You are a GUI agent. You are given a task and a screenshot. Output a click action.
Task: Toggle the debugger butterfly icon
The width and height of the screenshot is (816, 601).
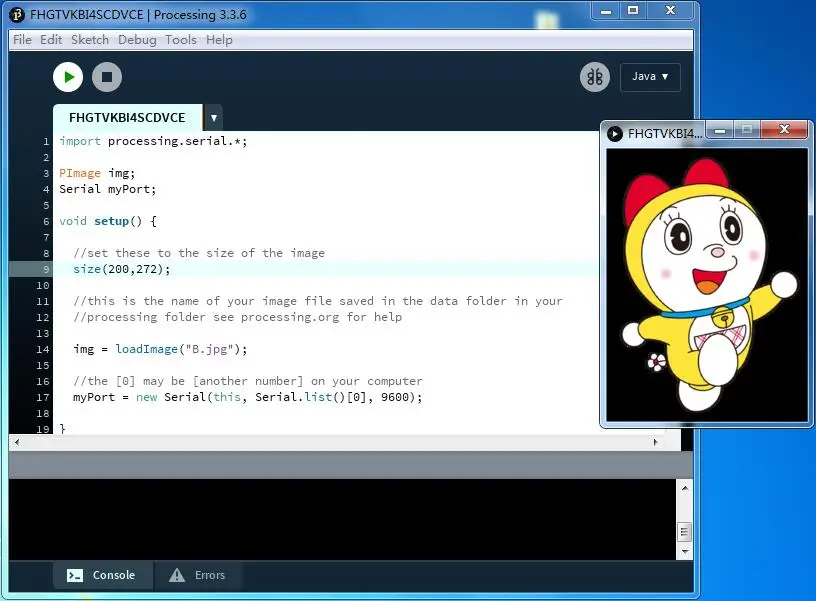click(x=594, y=77)
